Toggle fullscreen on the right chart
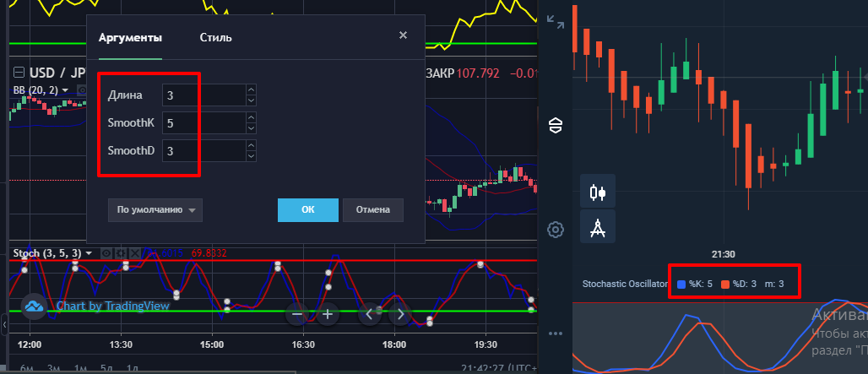Viewport: 868px width, 374px height. pyautogui.click(x=556, y=21)
